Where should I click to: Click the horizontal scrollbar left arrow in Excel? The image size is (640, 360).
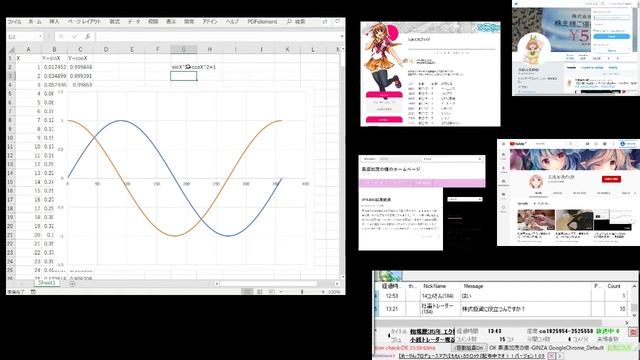217,283
